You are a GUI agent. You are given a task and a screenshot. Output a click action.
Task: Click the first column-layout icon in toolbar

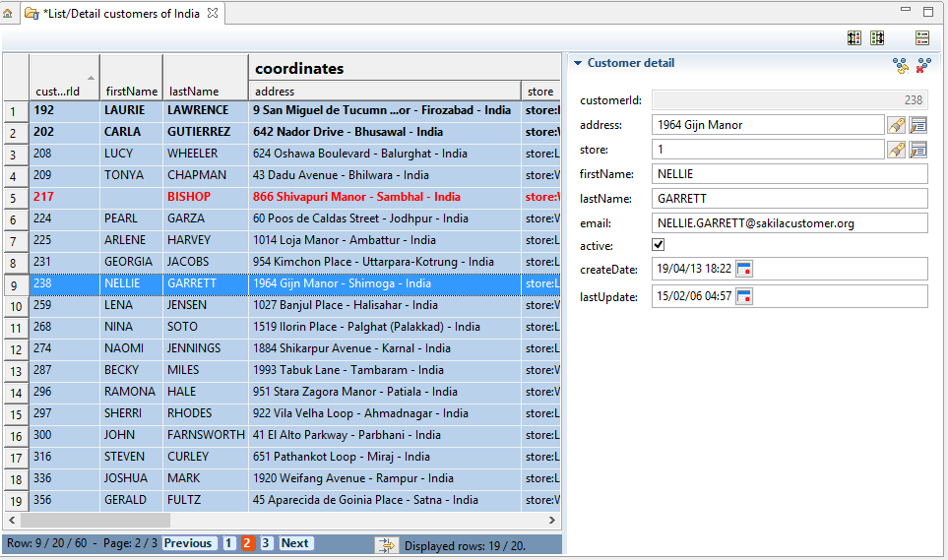coord(853,38)
